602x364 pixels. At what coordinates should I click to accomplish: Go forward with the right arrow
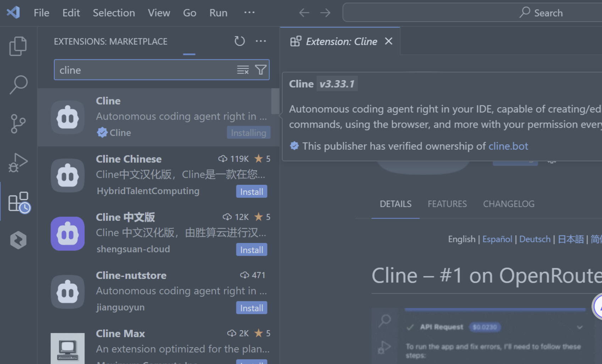325,13
